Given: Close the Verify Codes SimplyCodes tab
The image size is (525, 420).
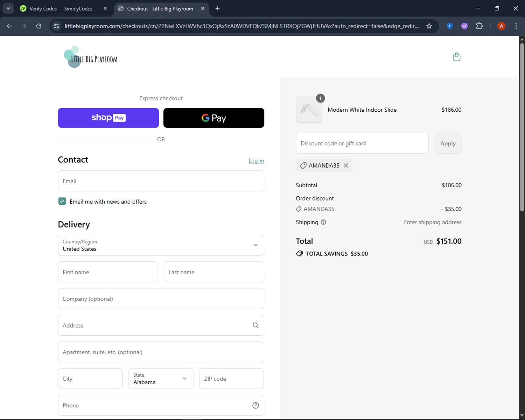Looking at the screenshot, I should (105, 8).
